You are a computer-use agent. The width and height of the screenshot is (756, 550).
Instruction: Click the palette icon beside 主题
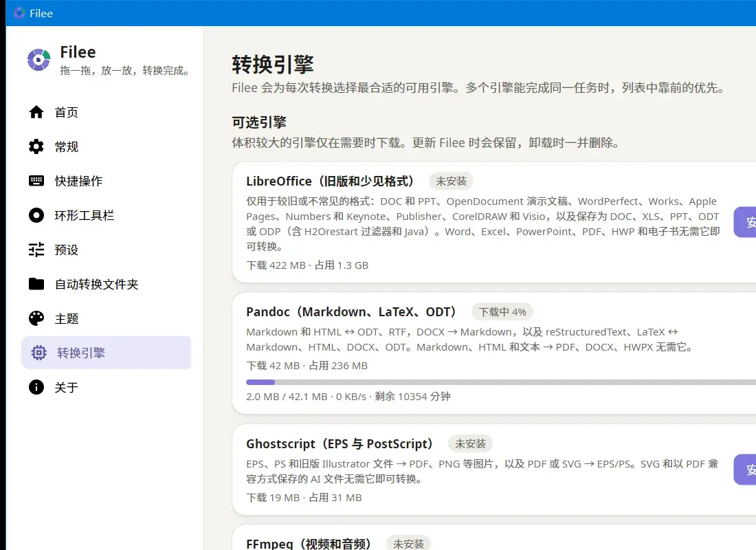(36, 318)
